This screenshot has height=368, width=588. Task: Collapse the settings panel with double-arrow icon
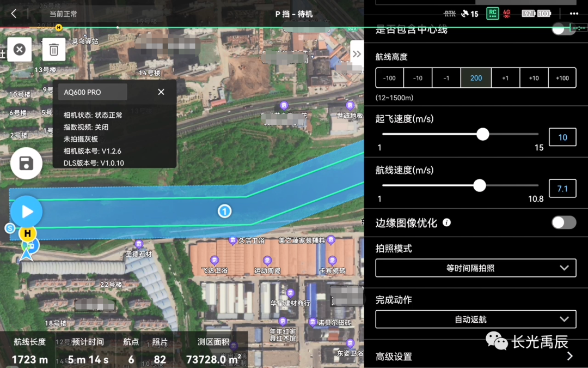coord(357,54)
